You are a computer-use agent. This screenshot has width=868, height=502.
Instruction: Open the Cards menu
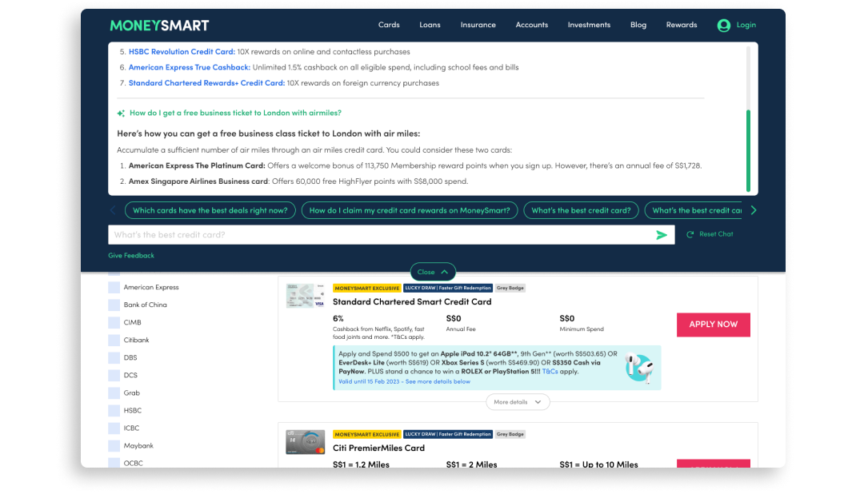click(x=389, y=25)
